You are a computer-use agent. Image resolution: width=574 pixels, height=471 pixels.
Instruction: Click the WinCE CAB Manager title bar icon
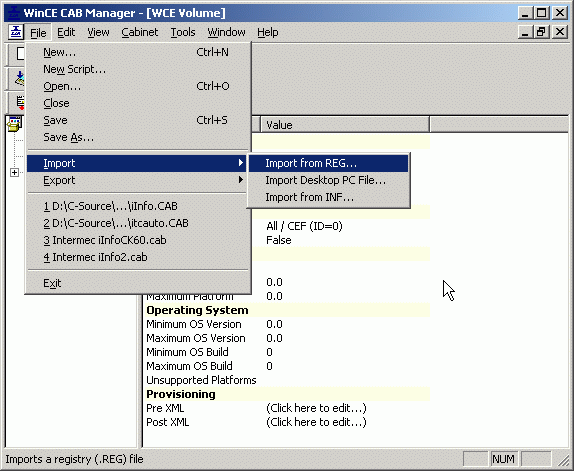point(14,13)
